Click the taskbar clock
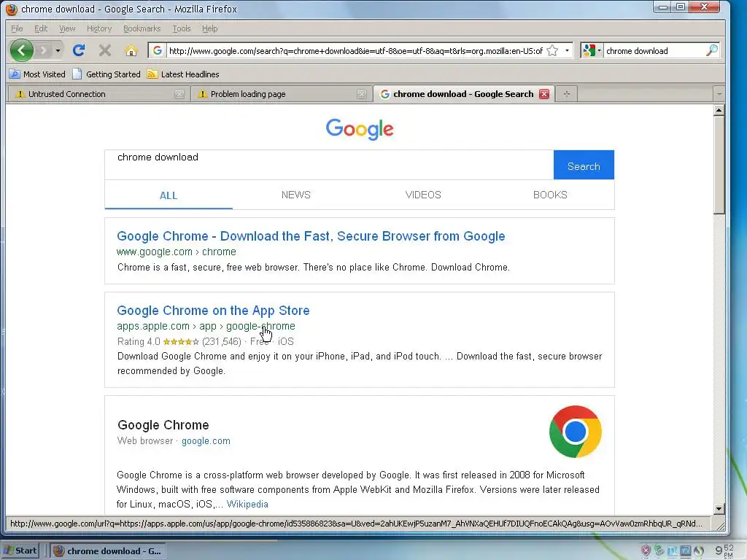 pos(724,551)
